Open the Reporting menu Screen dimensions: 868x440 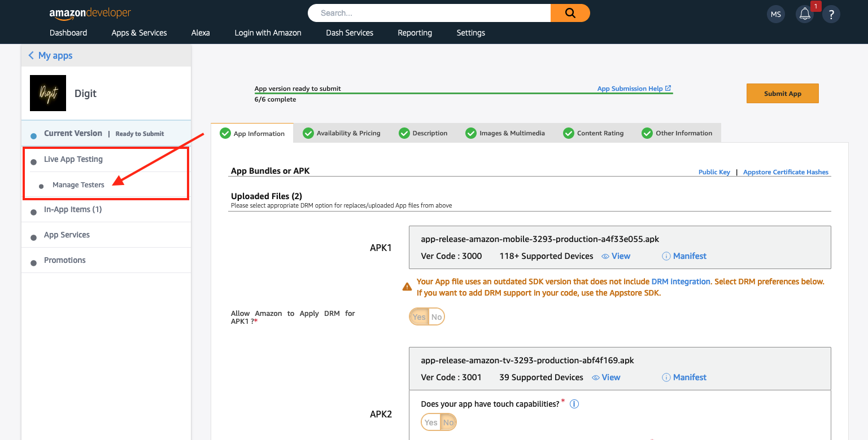pyautogui.click(x=415, y=33)
